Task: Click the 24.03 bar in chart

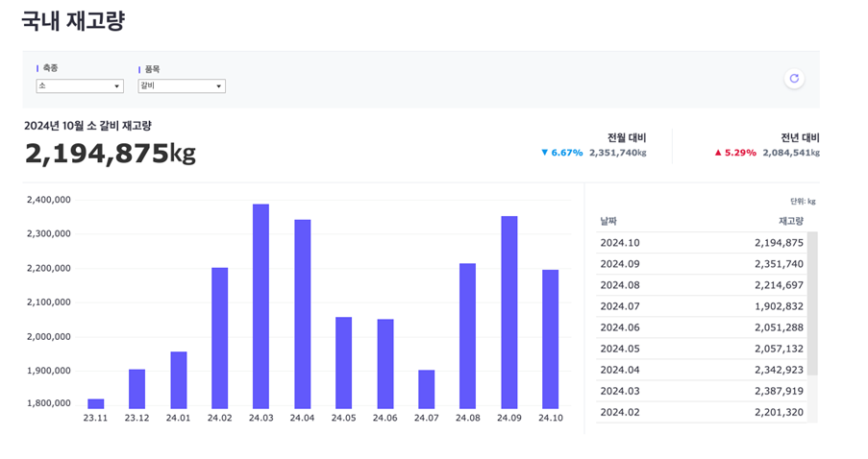Action: 260,306
